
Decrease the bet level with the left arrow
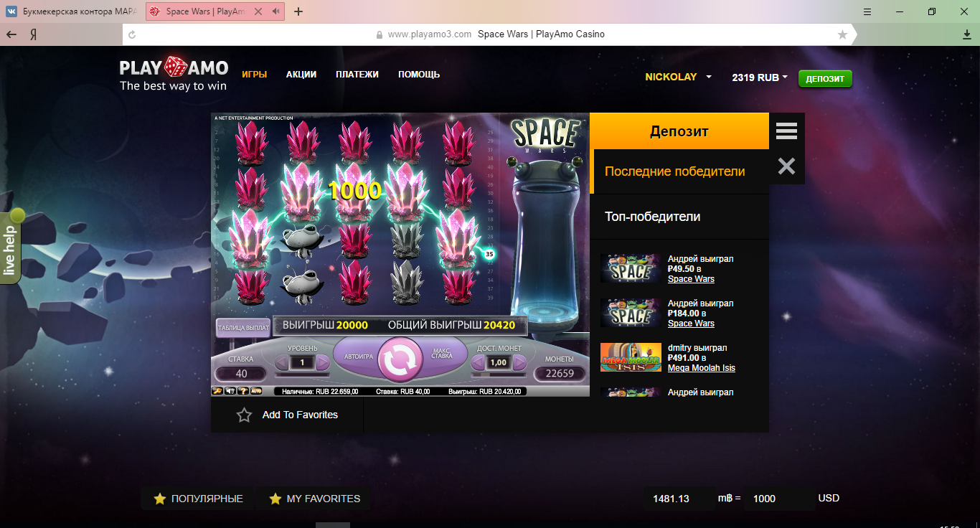(x=282, y=362)
